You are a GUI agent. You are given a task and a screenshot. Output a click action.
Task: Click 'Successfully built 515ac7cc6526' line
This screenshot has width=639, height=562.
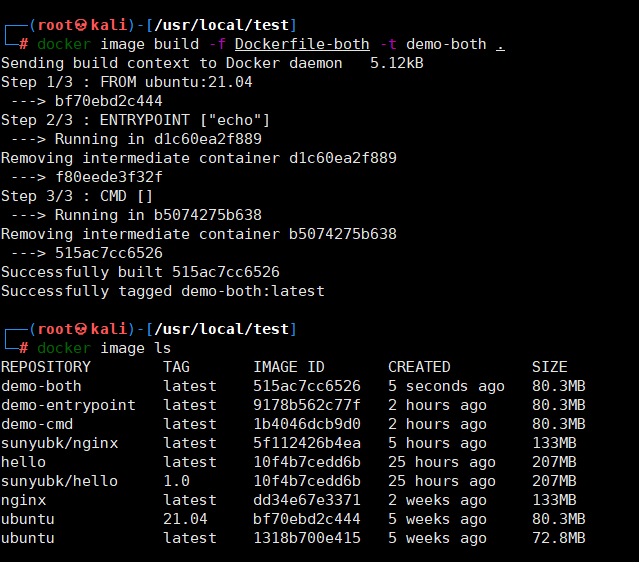tap(140, 272)
